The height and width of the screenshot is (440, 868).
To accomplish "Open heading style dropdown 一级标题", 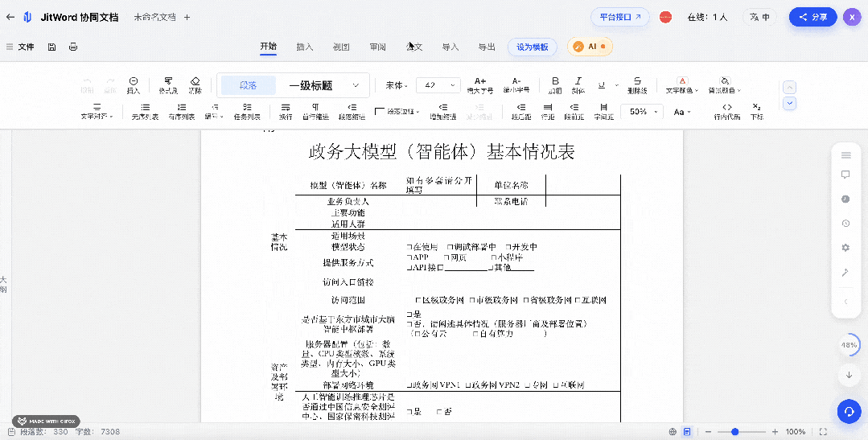I will (323, 86).
